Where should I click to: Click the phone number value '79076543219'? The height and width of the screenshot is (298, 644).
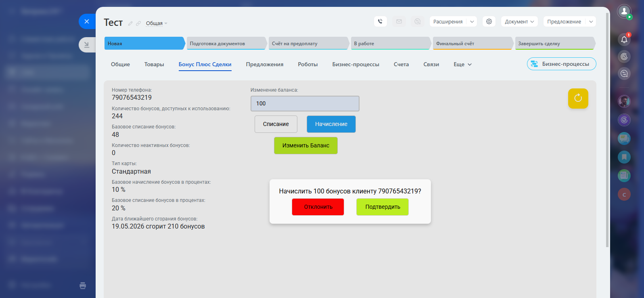[132, 97]
